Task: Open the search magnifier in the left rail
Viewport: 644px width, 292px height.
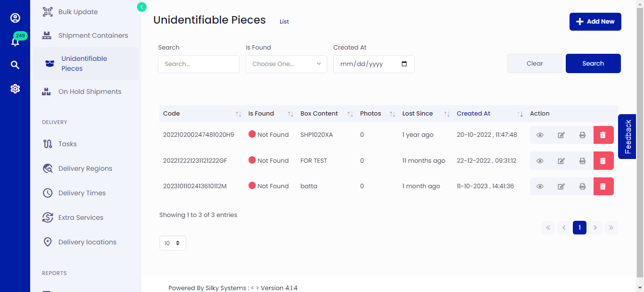Action: 15,65
